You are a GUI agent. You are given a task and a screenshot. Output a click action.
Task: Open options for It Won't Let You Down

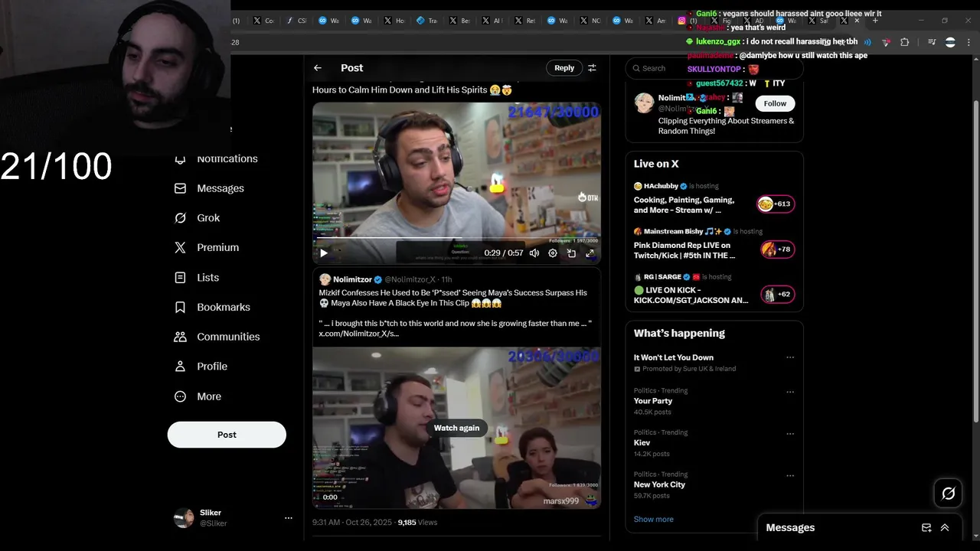(x=790, y=357)
